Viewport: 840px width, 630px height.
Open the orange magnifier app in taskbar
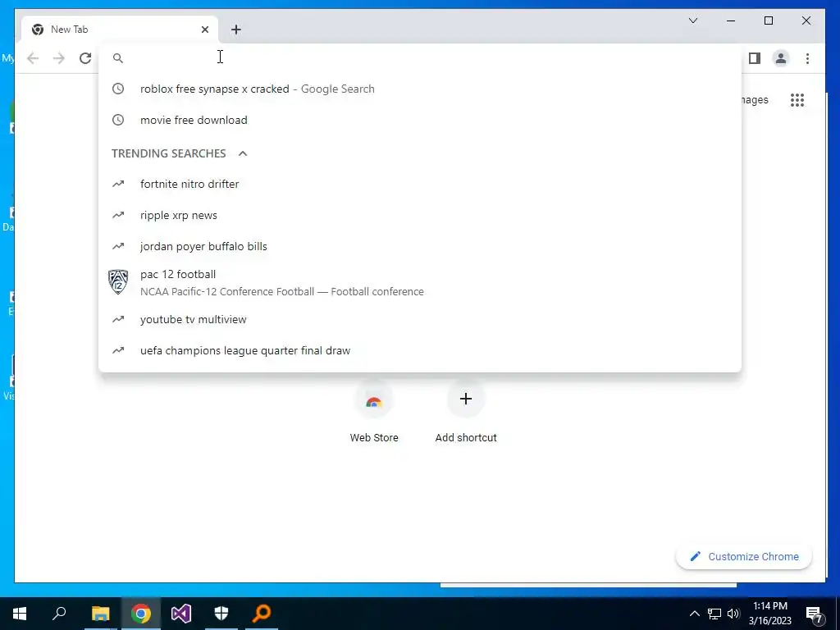pyautogui.click(x=262, y=614)
